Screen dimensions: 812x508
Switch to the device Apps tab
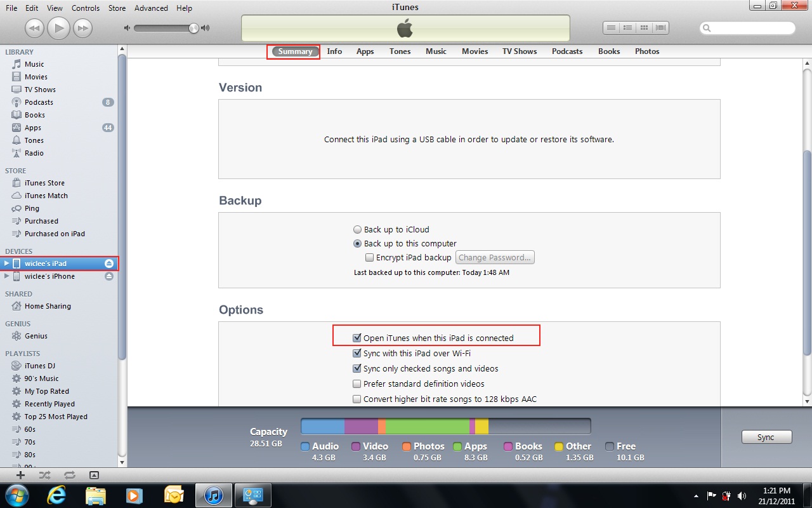point(365,51)
